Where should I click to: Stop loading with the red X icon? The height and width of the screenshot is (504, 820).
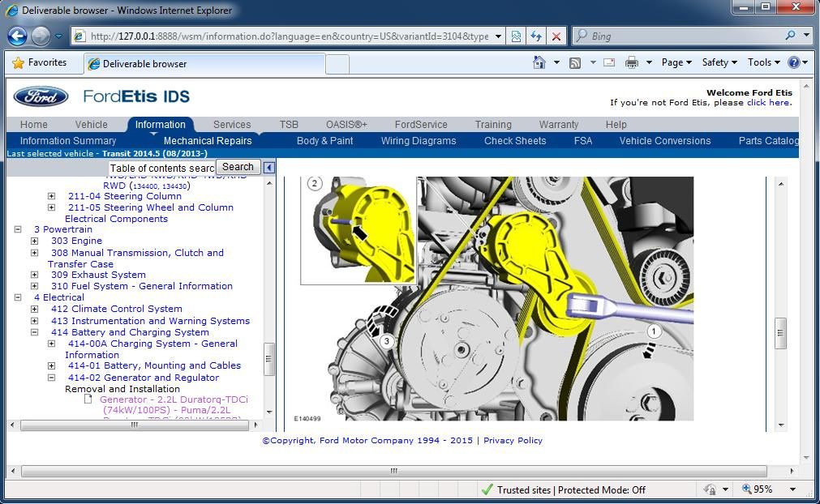556,36
